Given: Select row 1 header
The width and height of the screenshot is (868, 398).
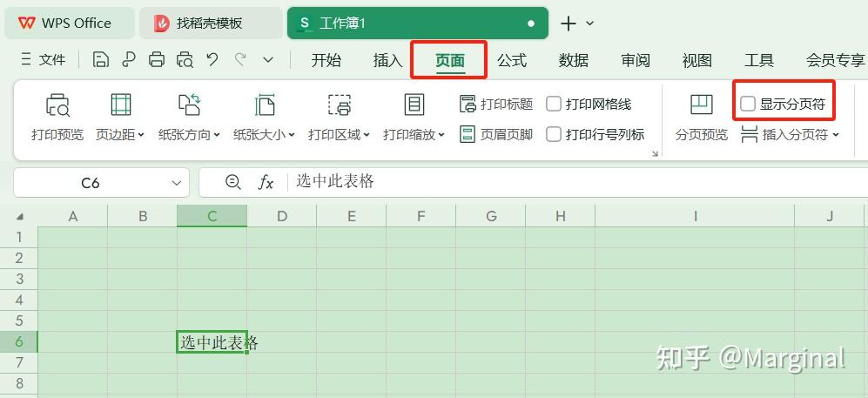Looking at the screenshot, I should tap(19, 237).
